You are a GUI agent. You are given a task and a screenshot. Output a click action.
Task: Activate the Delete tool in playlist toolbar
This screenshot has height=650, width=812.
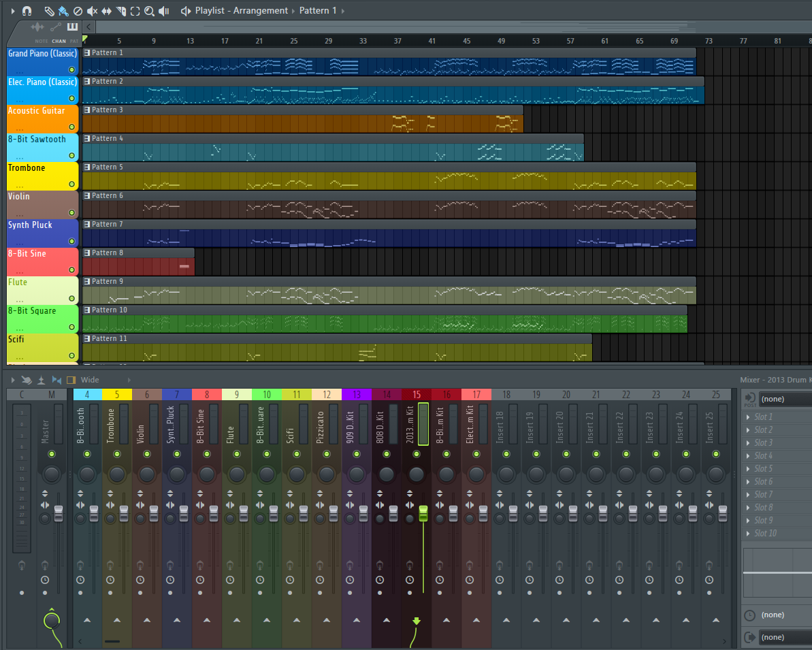(77, 11)
